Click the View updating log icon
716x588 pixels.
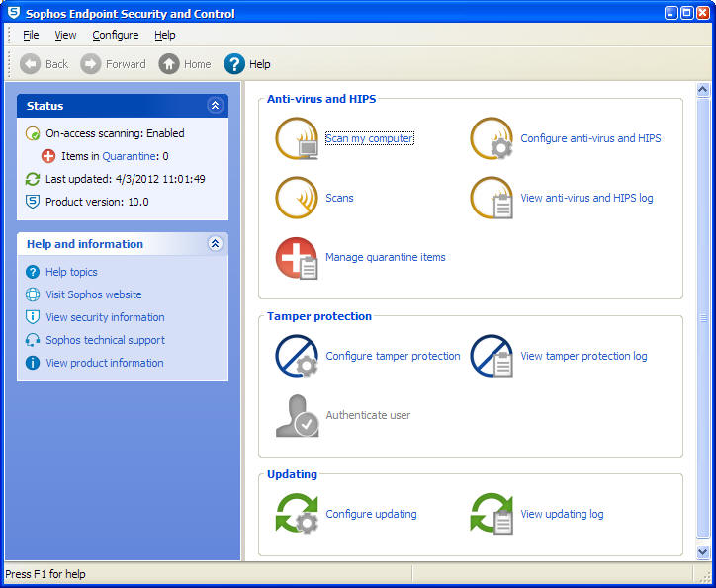[492, 514]
